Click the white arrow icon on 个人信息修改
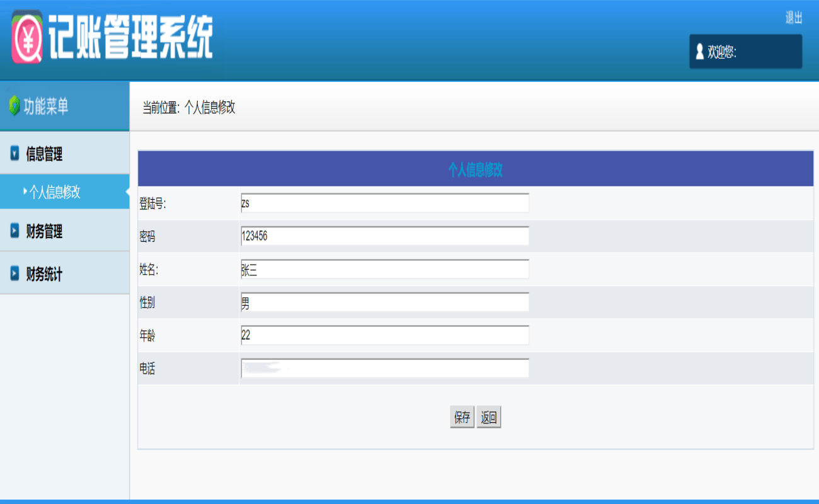Viewport: 819px width, 504px height. pyautogui.click(x=26, y=192)
